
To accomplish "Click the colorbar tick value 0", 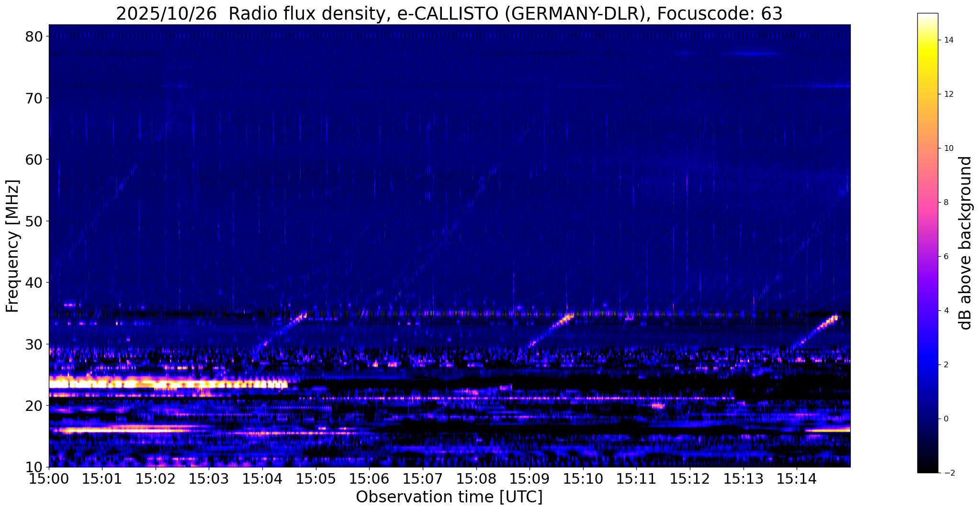I will (x=946, y=419).
